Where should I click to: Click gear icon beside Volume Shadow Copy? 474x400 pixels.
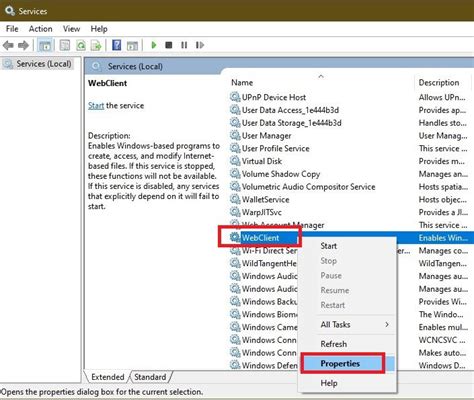(x=235, y=174)
